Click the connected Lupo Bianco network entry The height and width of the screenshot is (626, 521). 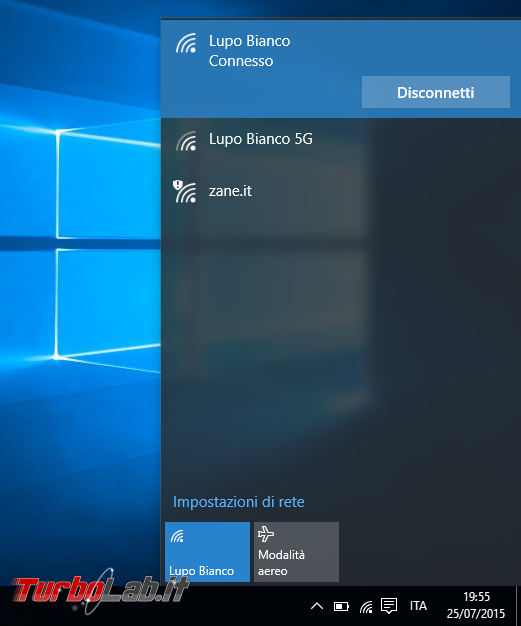tap(341, 69)
